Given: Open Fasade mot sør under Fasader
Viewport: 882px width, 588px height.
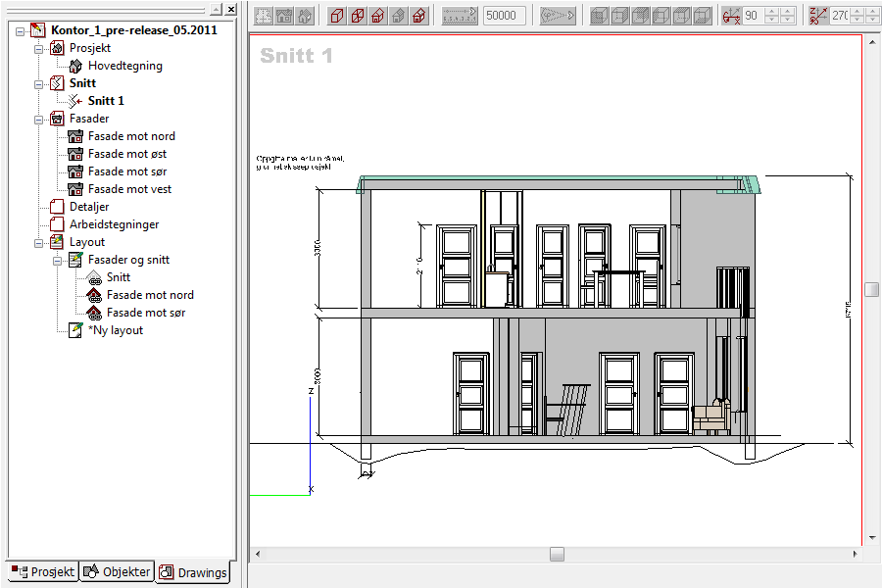Looking at the screenshot, I should 127,171.
